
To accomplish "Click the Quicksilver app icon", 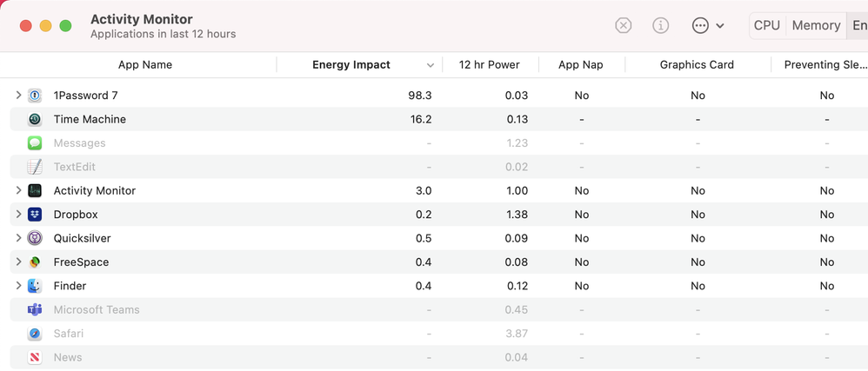I will tap(35, 238).
